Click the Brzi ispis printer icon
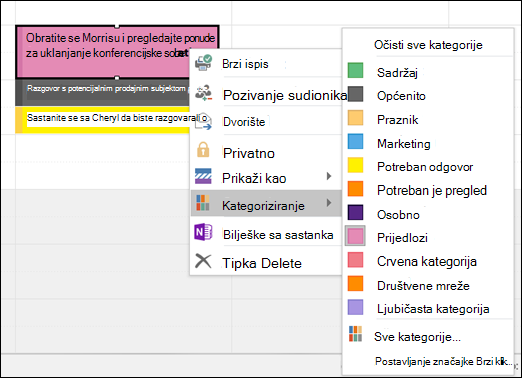 tap(203, 63)
